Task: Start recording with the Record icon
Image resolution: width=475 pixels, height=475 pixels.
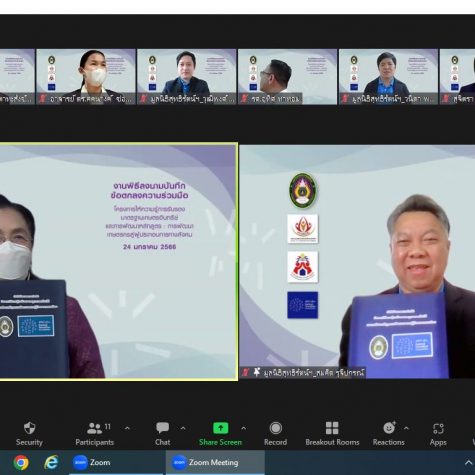Action: [x=276, y=428]
